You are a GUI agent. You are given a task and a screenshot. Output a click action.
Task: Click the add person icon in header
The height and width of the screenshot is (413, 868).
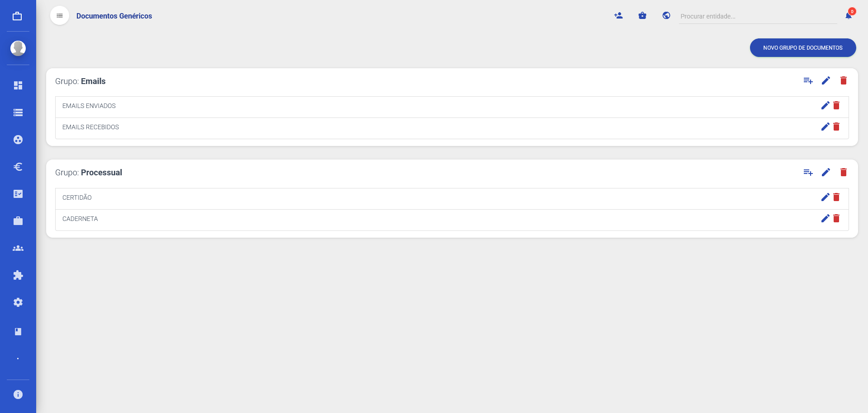(618, 16)
